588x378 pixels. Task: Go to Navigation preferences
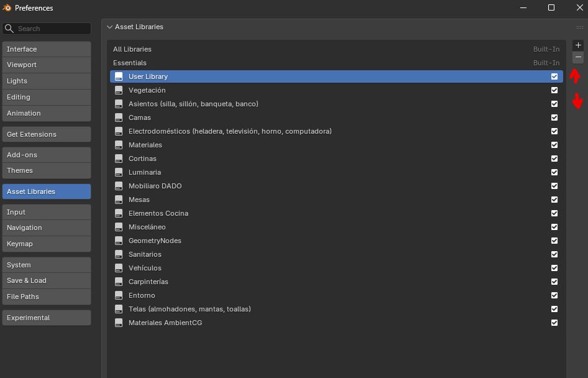click(47, 228)
